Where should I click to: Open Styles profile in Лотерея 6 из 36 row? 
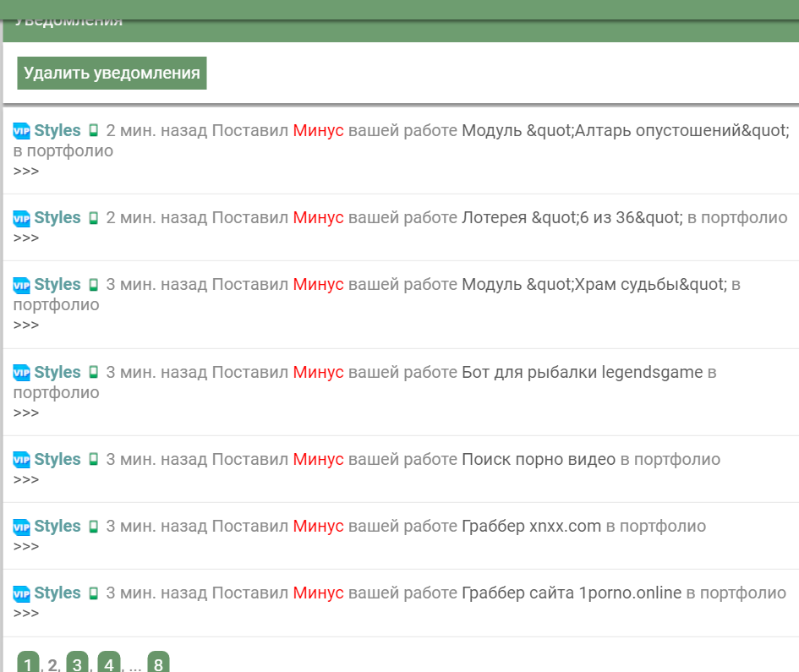click(57, 217)
